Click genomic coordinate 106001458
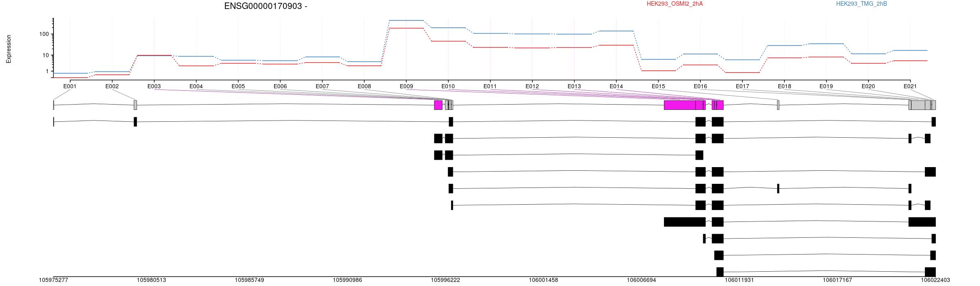 click(x=543, y=280)
